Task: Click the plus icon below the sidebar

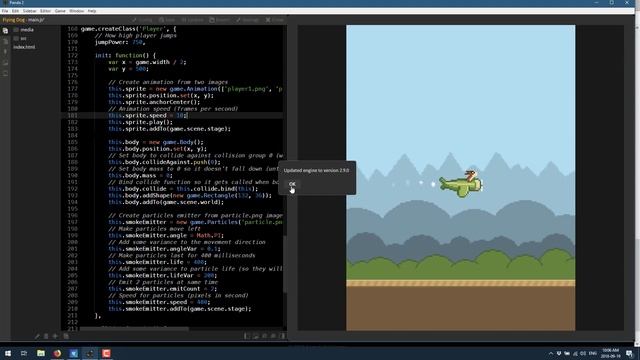Action: tap(55, 336)
